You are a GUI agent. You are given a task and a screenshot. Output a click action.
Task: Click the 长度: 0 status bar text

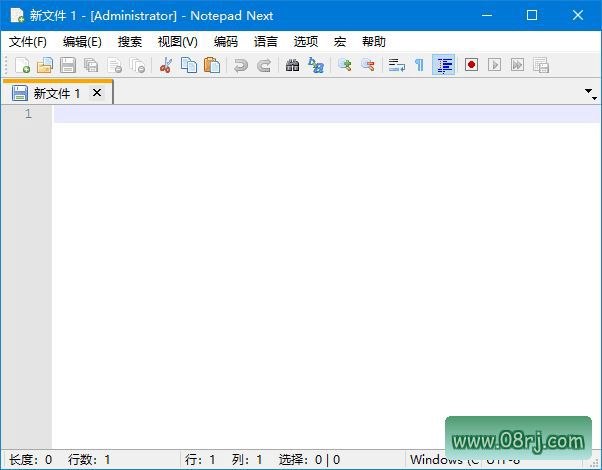tap(30, 459)
